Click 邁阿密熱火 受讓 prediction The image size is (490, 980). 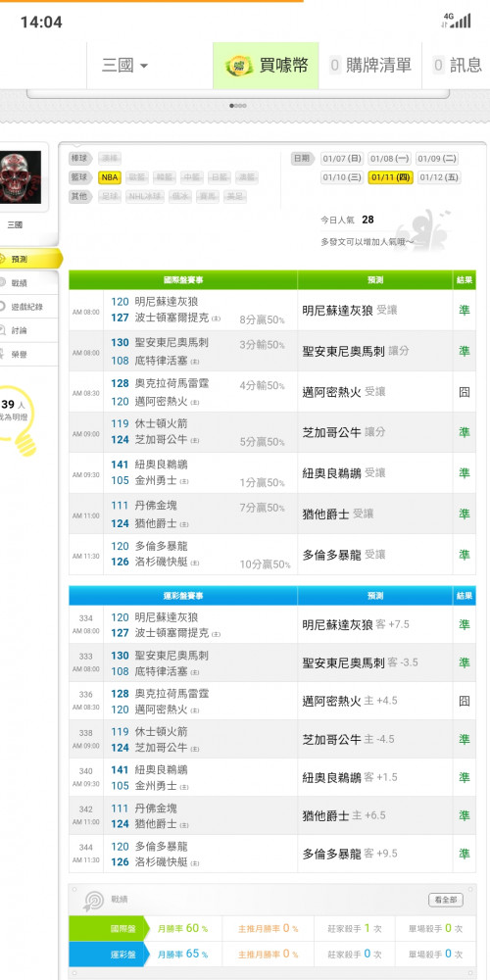344,392
